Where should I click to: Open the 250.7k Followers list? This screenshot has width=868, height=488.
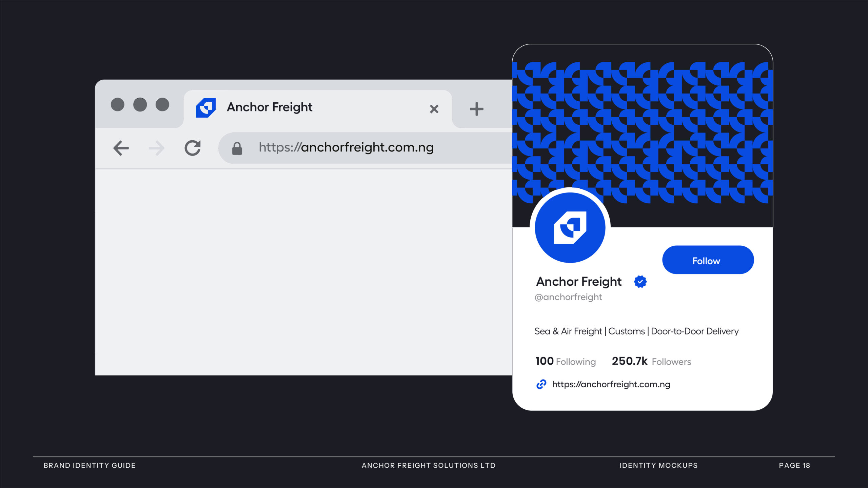(651, 361)
